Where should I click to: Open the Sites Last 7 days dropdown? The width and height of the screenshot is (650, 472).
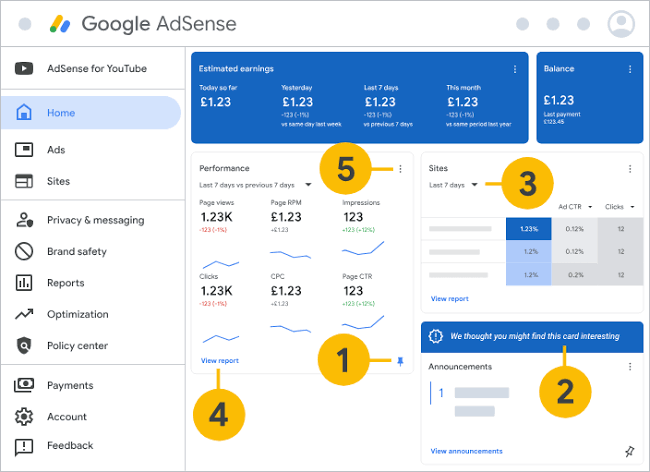point(475,185)
